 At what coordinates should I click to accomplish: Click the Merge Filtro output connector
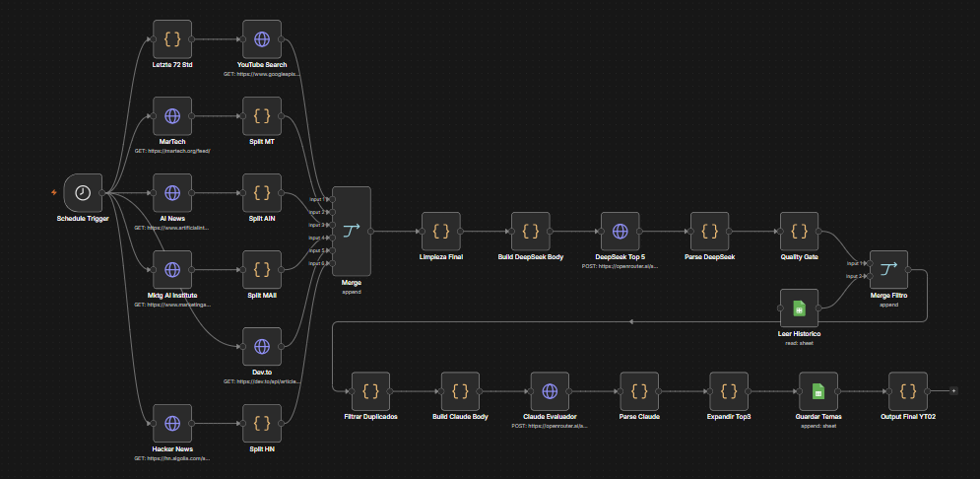(908, 269)
